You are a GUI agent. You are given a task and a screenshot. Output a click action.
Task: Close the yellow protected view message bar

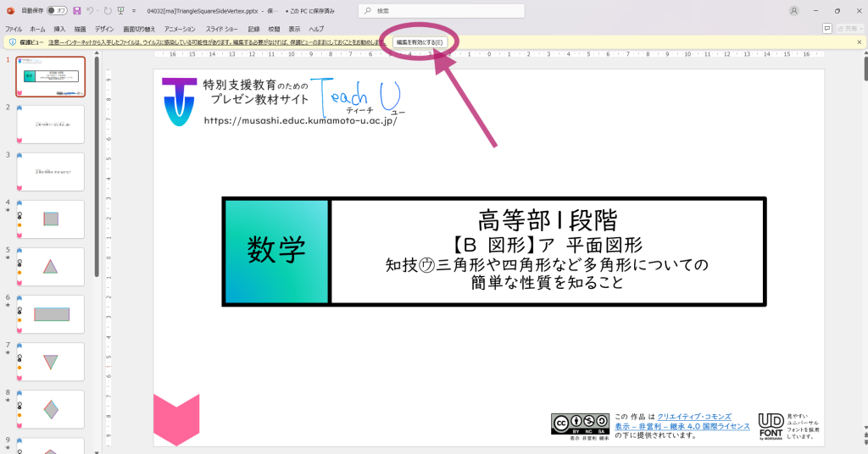coord(859,42)
